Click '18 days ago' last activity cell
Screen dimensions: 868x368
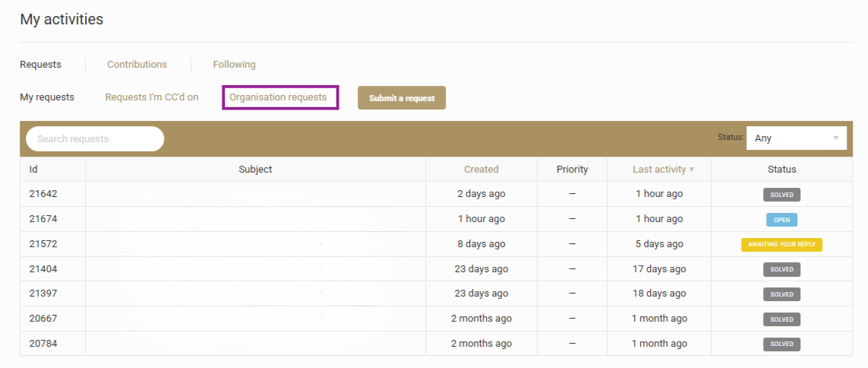[658, 293]
